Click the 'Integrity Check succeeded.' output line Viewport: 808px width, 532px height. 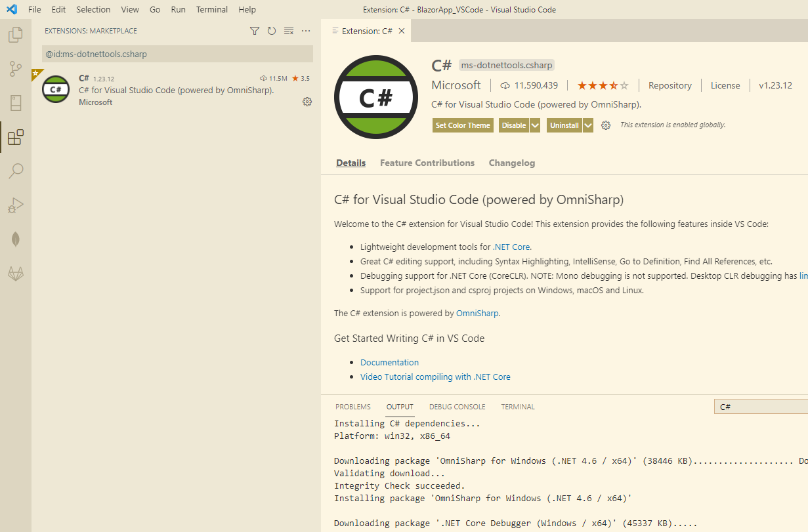coord(399,485)
